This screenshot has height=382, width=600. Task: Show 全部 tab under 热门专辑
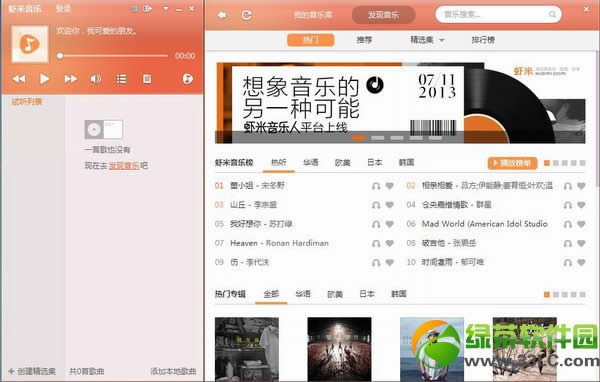271,294
